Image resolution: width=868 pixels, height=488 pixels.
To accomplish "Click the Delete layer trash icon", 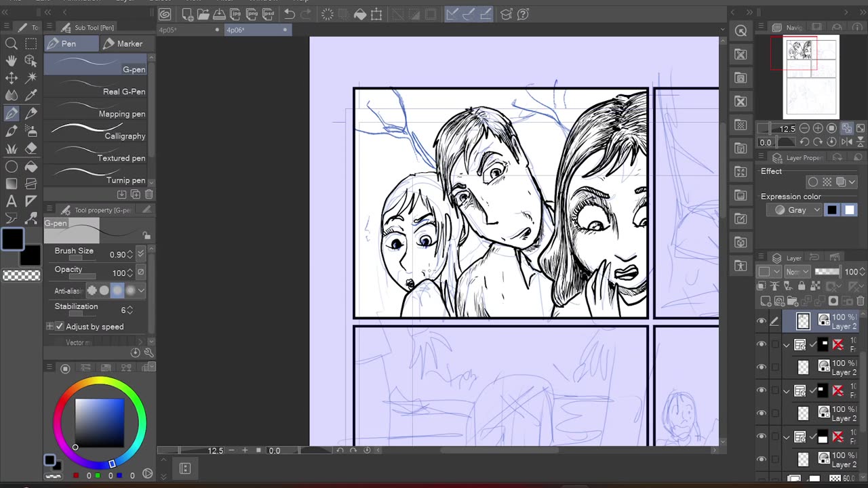I will tap(861, 301).
